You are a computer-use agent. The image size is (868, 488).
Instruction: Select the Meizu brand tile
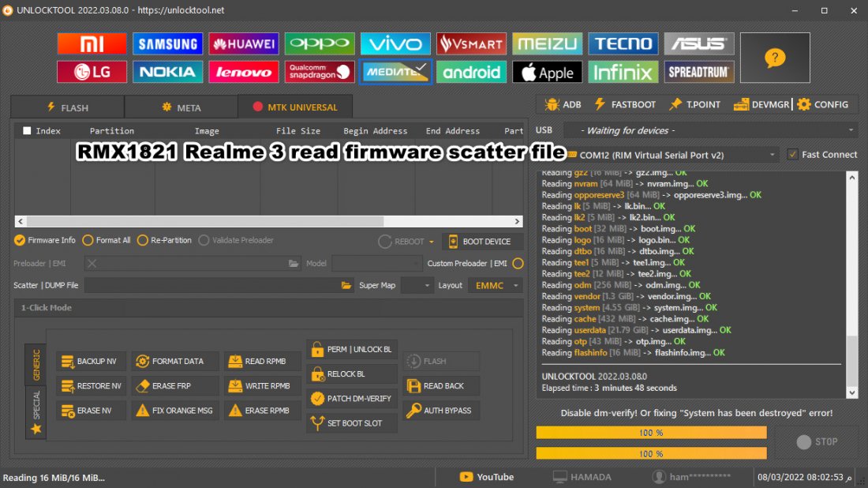click(x=547, y=43)
